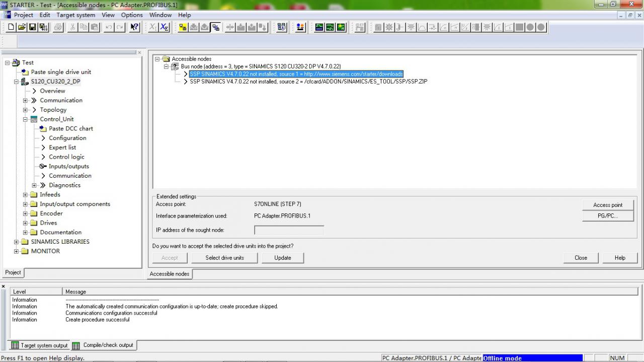
Task: Collapse the Bus node entry
Action: (x=167, y=66)
